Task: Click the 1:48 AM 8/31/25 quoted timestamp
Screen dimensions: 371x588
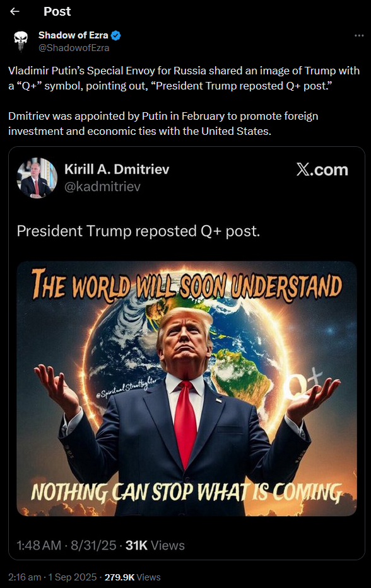Action: pyautogui.click(x=66, y=545)
